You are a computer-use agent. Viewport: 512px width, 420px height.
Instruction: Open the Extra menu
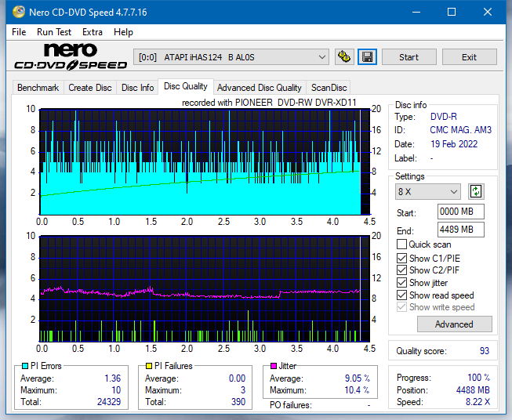pyautogui.click(x=93, y=32)
